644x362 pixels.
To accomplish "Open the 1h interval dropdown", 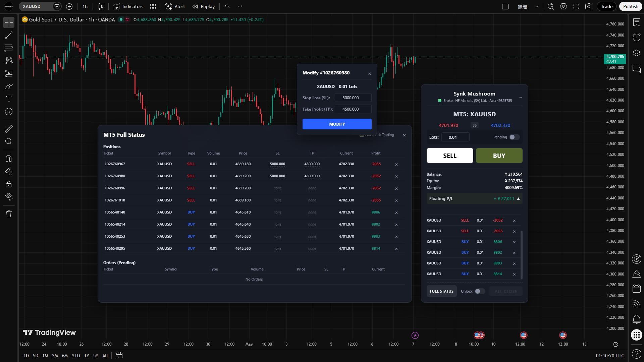I will coord(85,6).
